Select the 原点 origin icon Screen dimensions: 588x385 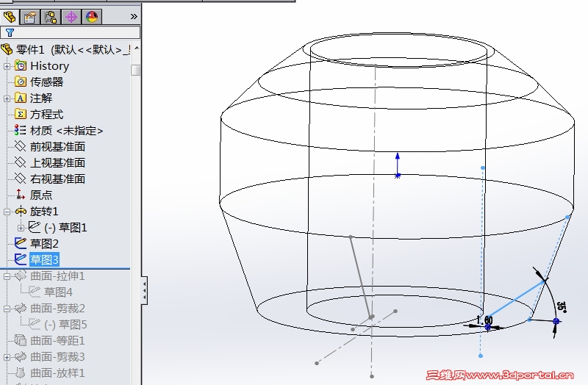pos(21,195)
